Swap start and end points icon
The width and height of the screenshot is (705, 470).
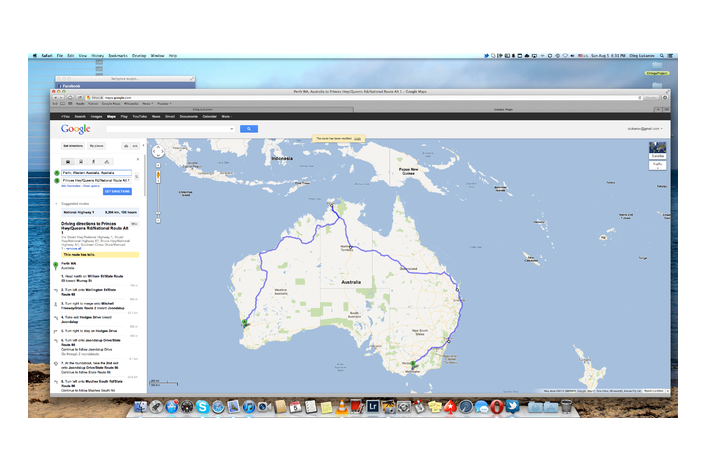[x=137, y=177]
